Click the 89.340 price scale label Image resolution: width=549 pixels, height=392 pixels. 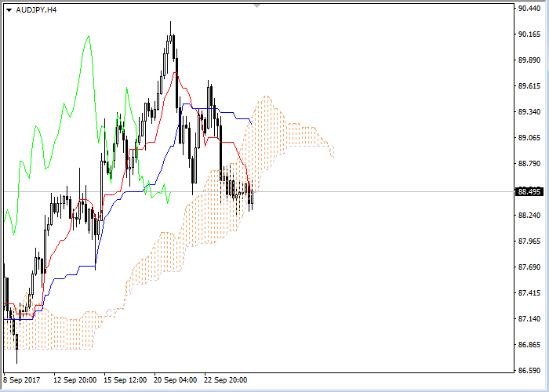pos(529,112)
